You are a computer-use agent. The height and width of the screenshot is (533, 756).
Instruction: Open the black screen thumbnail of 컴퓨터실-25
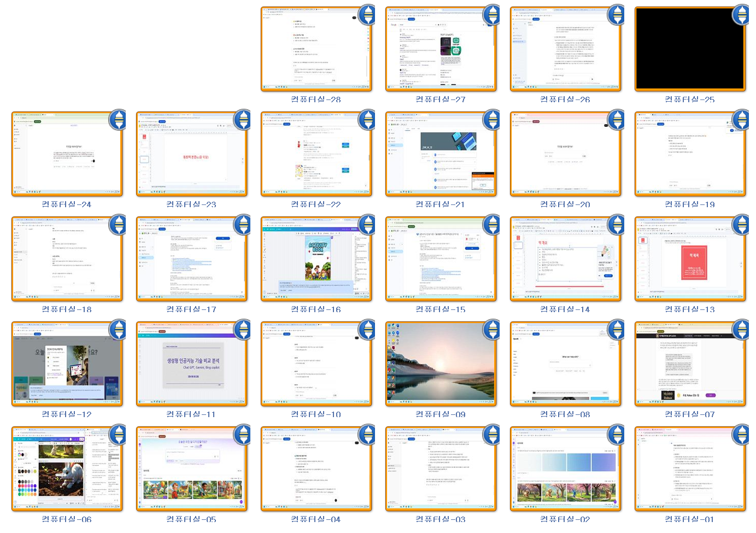coord(689,49)
